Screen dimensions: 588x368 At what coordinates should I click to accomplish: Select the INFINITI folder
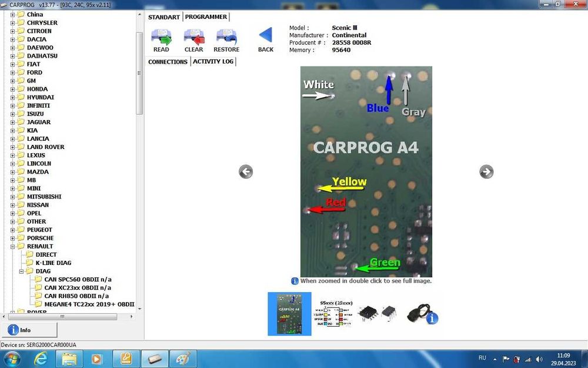tap(38, 105)
